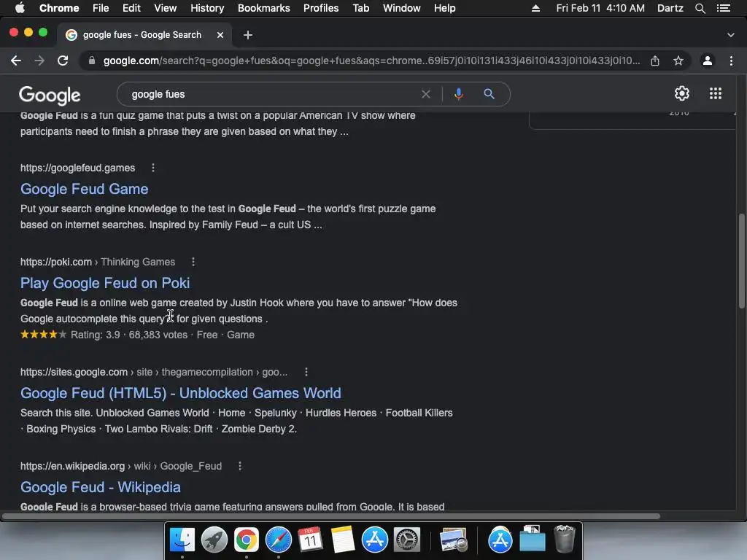
Task: Click the date and time clock
Action: pos(600,8)
